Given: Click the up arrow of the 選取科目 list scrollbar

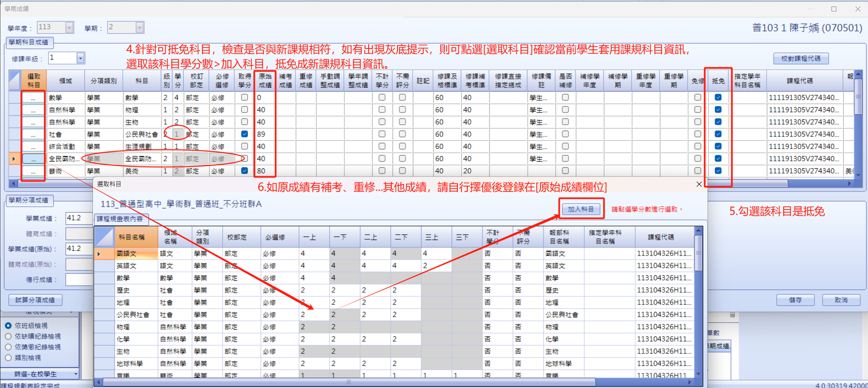Looking at the screenshot, I should point(698,230).
